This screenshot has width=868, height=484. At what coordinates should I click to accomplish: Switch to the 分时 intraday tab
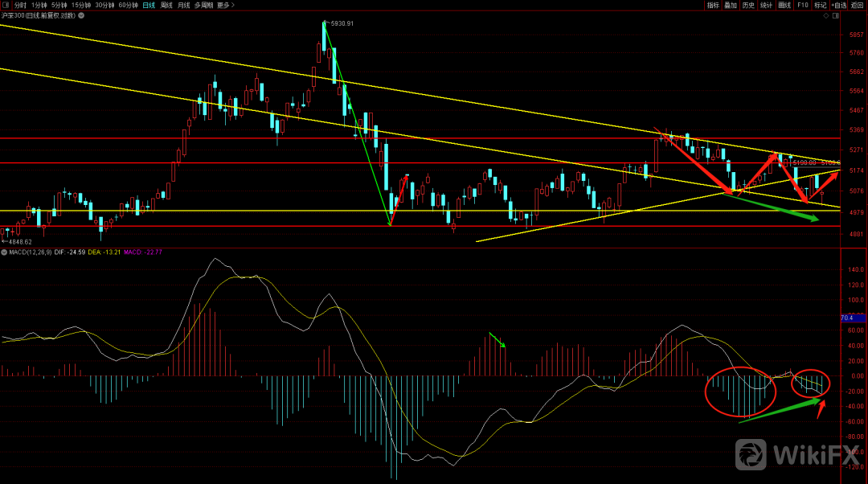pyautogui.click(x=20, y=5)
